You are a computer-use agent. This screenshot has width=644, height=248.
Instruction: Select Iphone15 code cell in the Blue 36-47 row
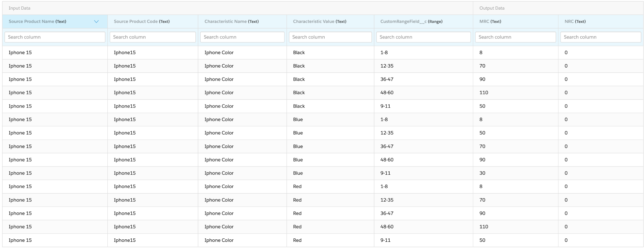click(x=153, y=146)
